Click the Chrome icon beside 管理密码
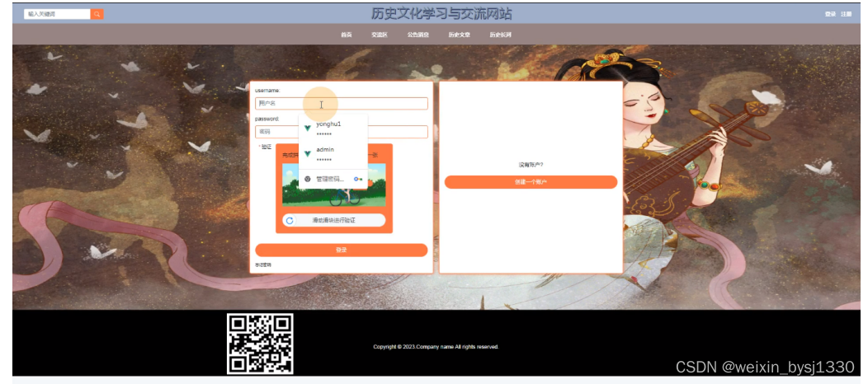868x384 pixels. point(307,179)
